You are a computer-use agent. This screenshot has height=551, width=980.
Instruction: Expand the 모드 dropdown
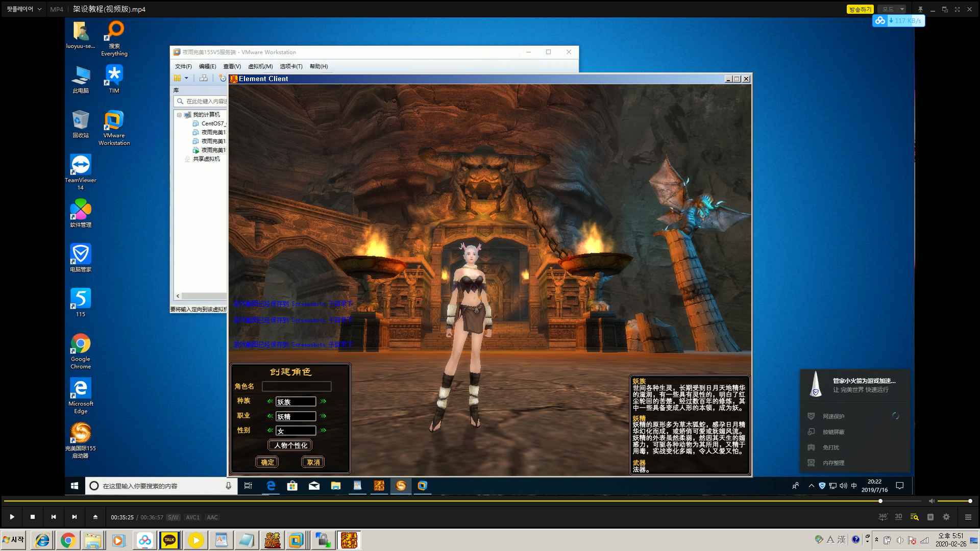(x=902, y=9)
